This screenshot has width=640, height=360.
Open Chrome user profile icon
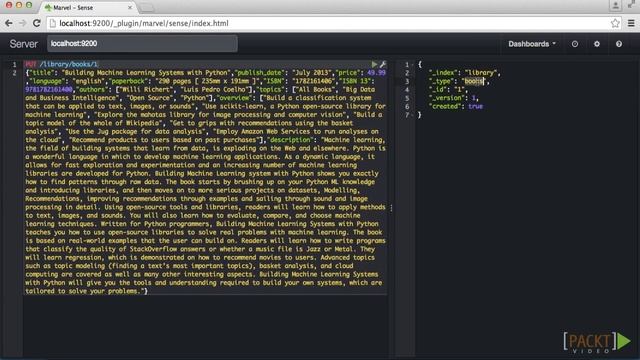(615, 6)
